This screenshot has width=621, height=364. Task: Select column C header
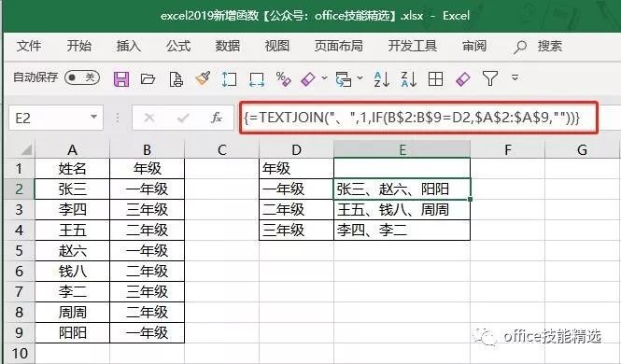222,150
